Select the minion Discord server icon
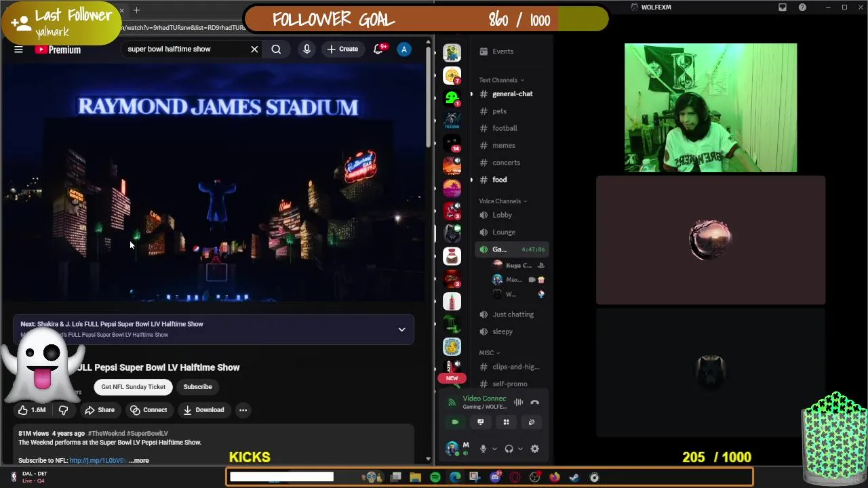 [452, 52]
